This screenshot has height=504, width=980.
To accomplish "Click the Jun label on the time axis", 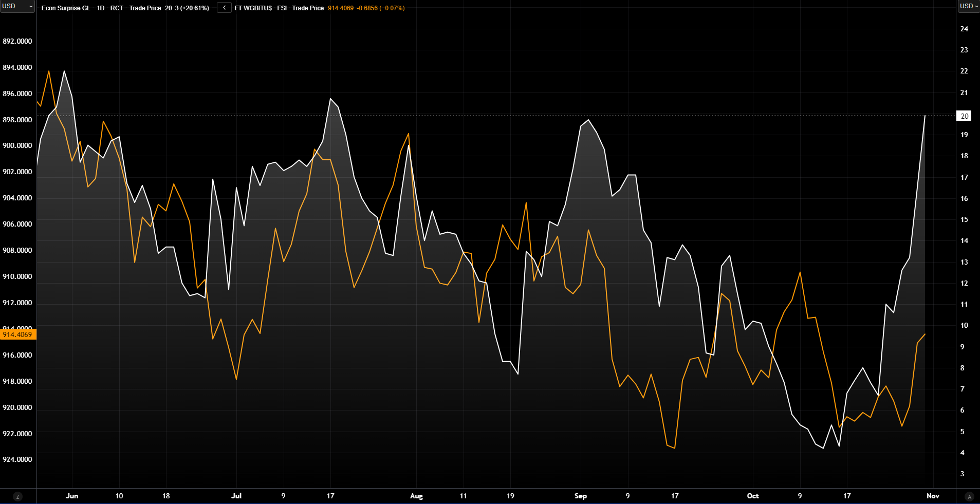I will pos(72,496).
